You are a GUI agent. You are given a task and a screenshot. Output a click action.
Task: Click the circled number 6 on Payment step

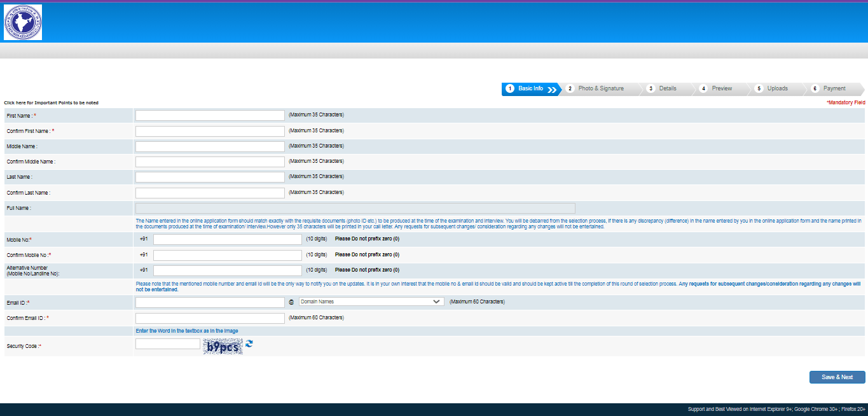(815, 88)
